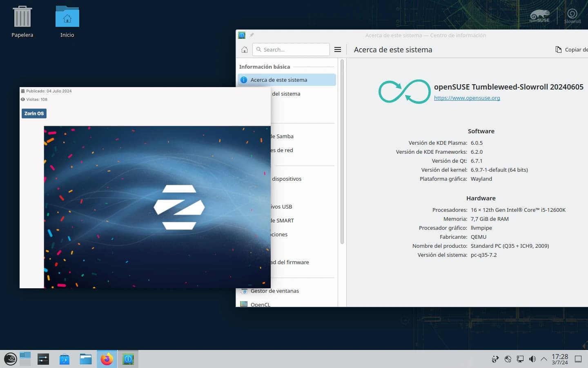Click the 'QEMU' manufacturer value
Screen dimensions: 588x368
(479, 237)
